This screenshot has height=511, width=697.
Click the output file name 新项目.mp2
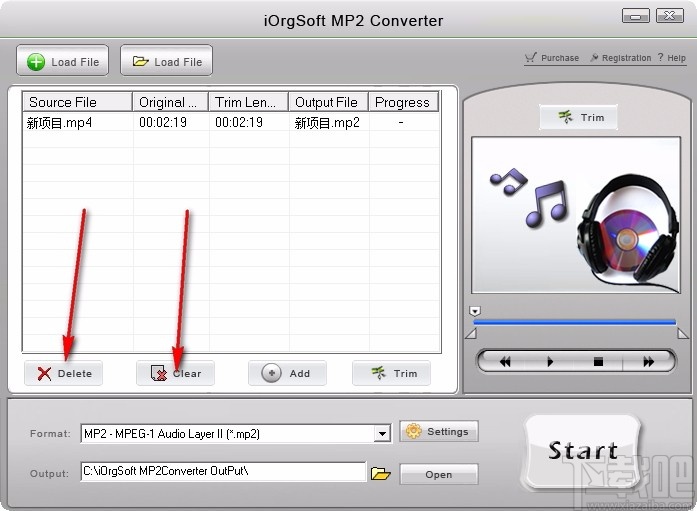pos(327,123)
